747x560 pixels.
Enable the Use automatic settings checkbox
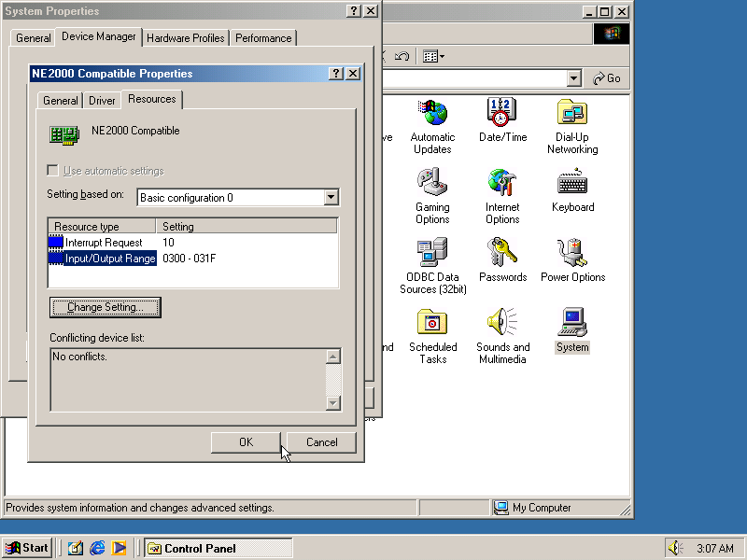point(52,170)
